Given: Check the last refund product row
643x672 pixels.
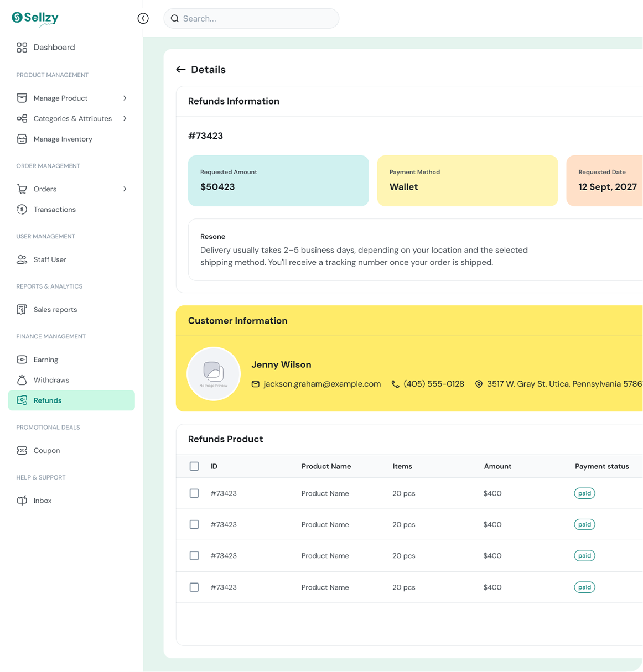Looking at the screenshot, I should tap(194, 587).
